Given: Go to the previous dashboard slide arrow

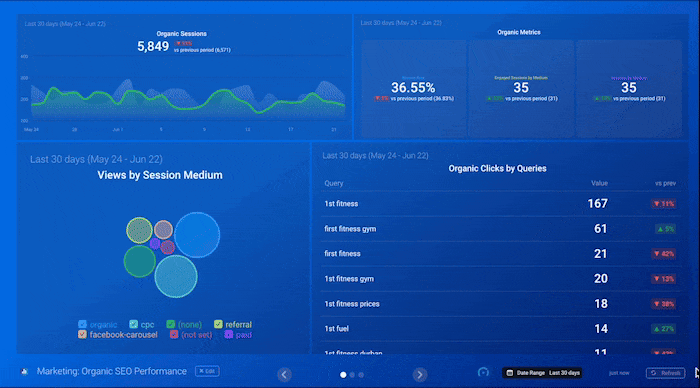Looking at the screenshot, I should [x=284, y=375].
